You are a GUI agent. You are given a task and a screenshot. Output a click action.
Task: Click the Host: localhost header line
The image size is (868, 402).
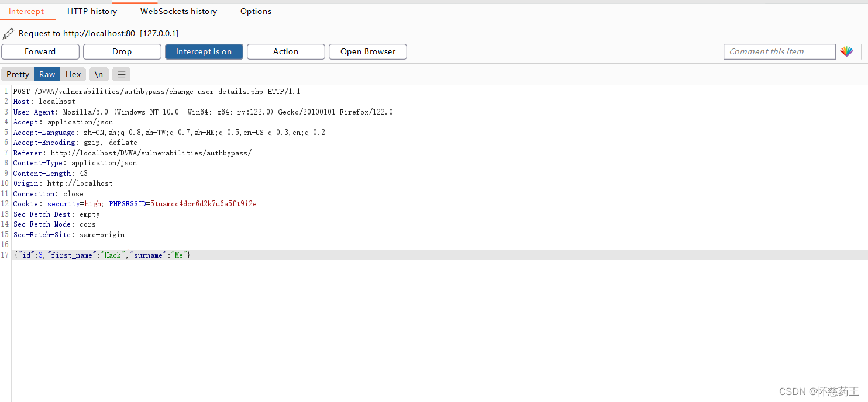tap(44, 102)
